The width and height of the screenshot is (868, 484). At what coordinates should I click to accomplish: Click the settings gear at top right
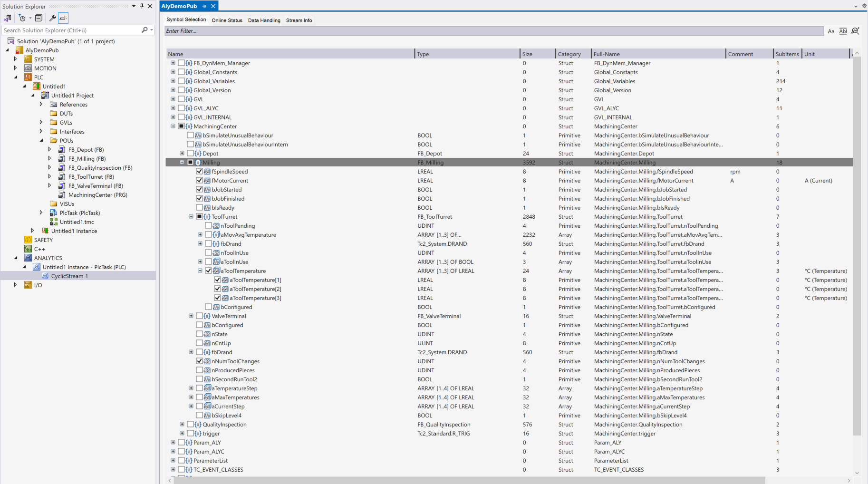864,6
